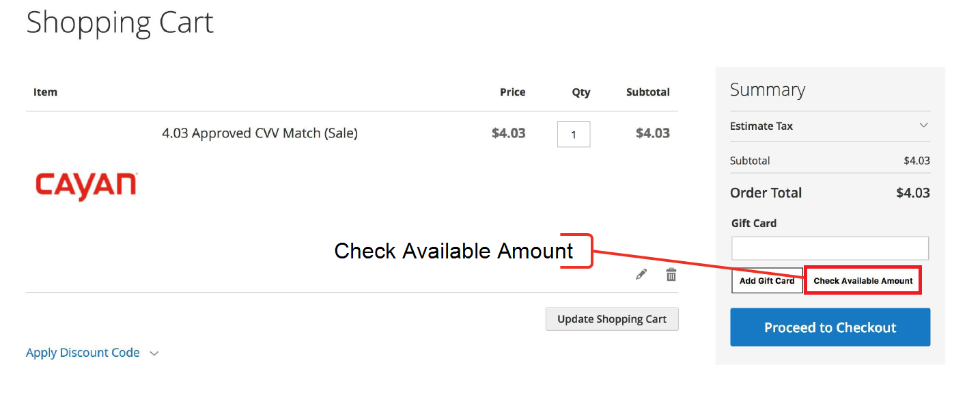Delete the item with the trash icon

pos(671,275)
